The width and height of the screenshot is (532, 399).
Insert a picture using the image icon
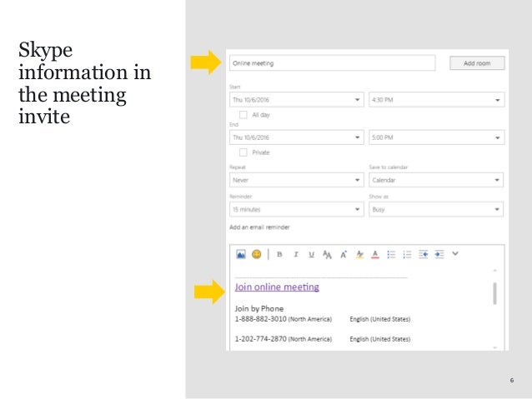(x=241, y=254)
